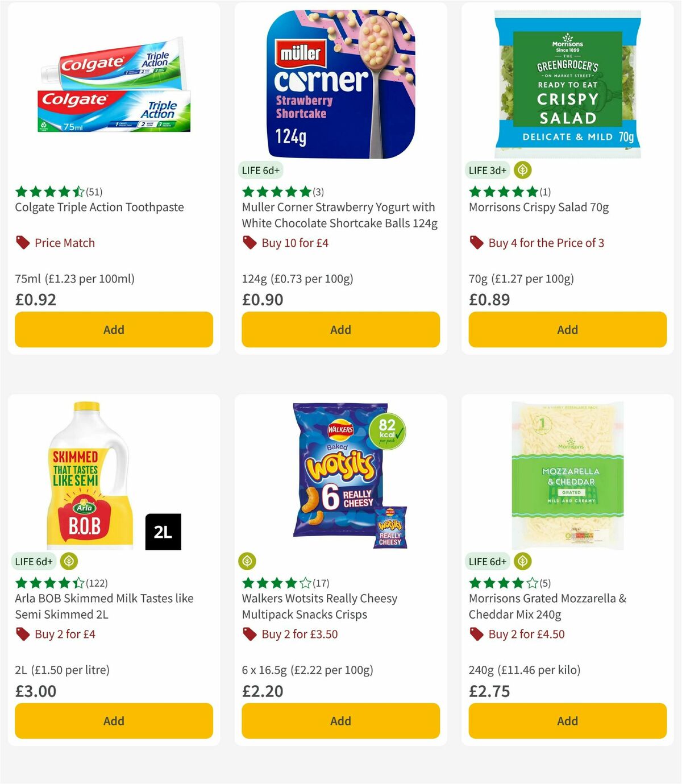This screenshot has height=784, width=682.
Task: Add Walkers Wotsits multipack to basket
Action: tap(340, 721)
